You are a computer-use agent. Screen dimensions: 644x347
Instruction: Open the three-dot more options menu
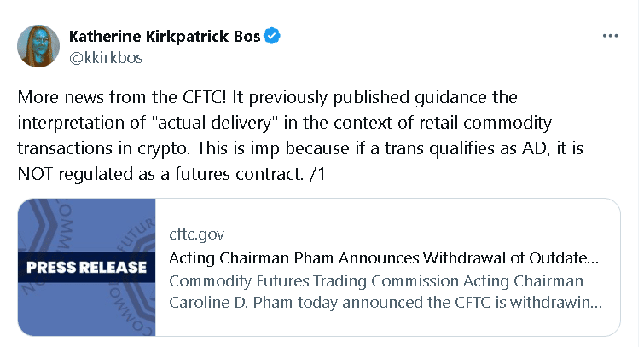610,36
